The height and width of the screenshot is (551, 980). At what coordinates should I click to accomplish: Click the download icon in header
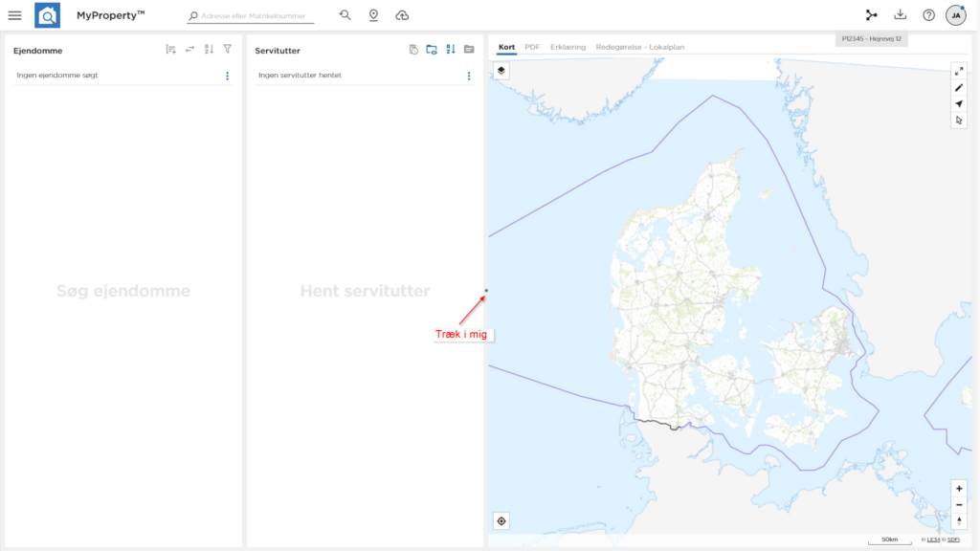(900, 15)
